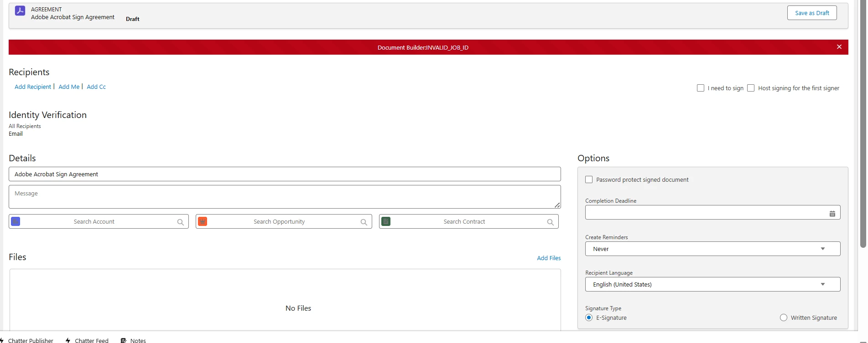Click the Notes pencil icon
Image resolution: width=868 pixels, height=343 pixels.
(123, 340)
